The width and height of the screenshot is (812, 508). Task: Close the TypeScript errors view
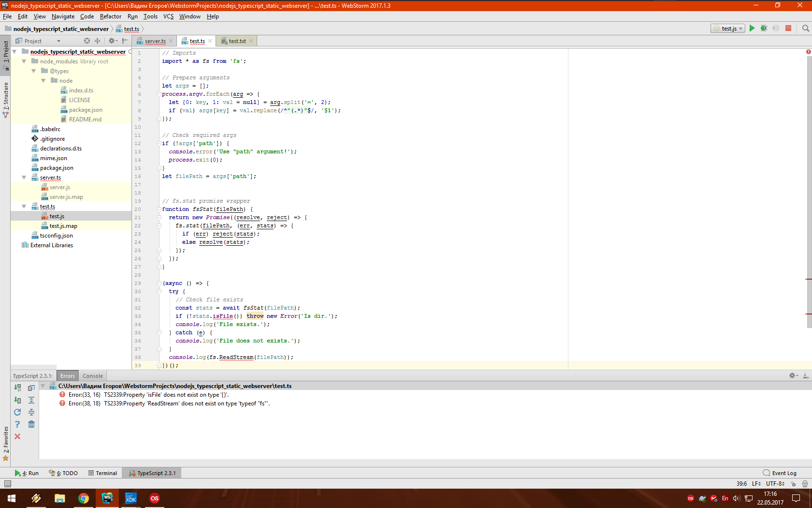pyautogui.click(x=18, y=436)
